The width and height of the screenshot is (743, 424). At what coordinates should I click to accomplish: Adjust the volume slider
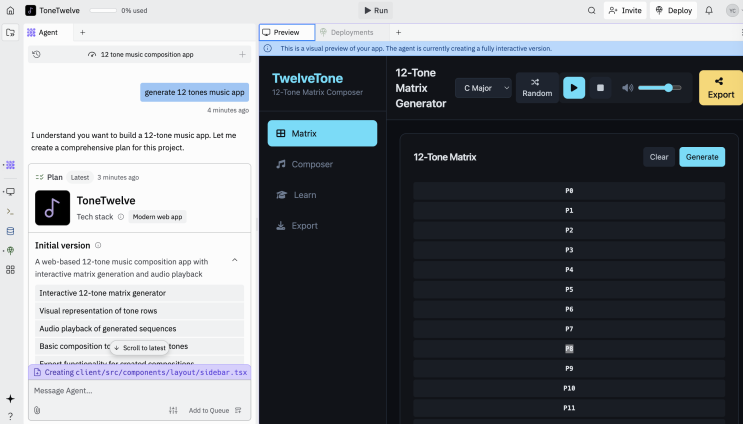660,88
